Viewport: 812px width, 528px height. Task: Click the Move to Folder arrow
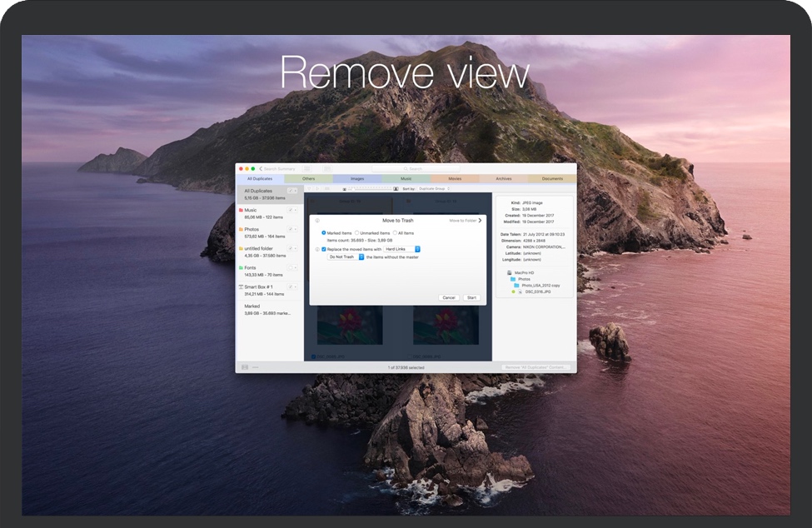click(x=480, y=221)
